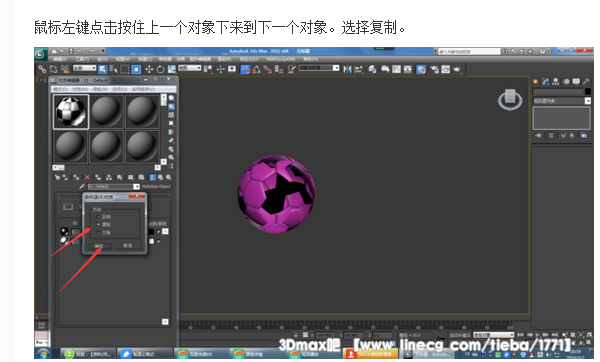Toggle the Spinner Snap tool
This screenshot has height=362, width=600.
278,69
